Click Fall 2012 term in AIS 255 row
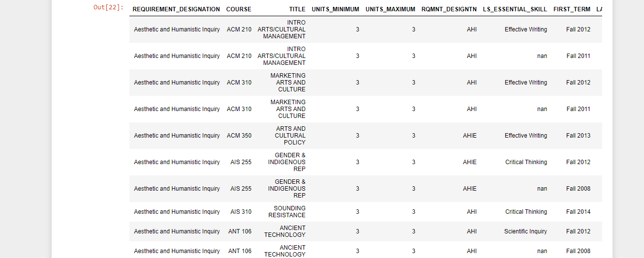 pos(578,162)
